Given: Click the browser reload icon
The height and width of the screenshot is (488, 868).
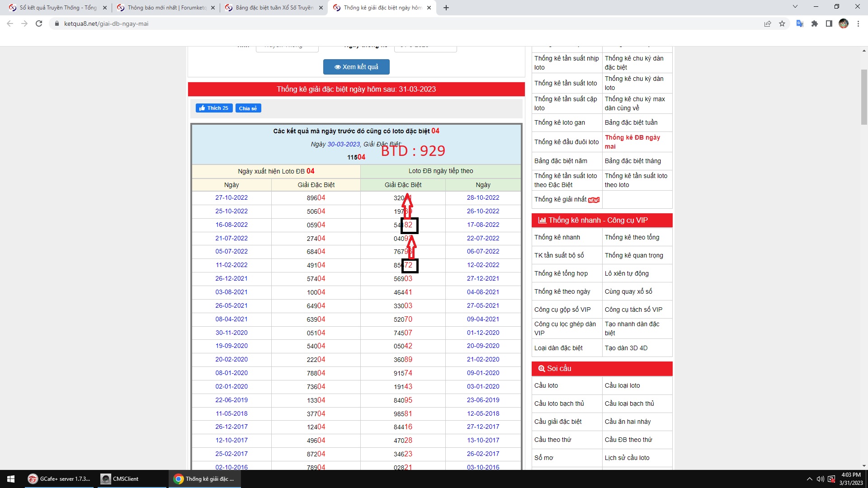Looking at the screenshot, I should click(39, 23).
